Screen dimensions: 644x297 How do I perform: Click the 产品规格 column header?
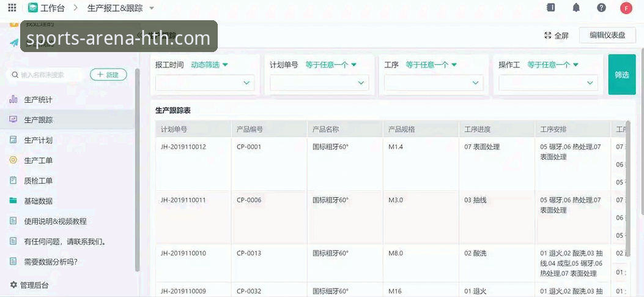421,129
